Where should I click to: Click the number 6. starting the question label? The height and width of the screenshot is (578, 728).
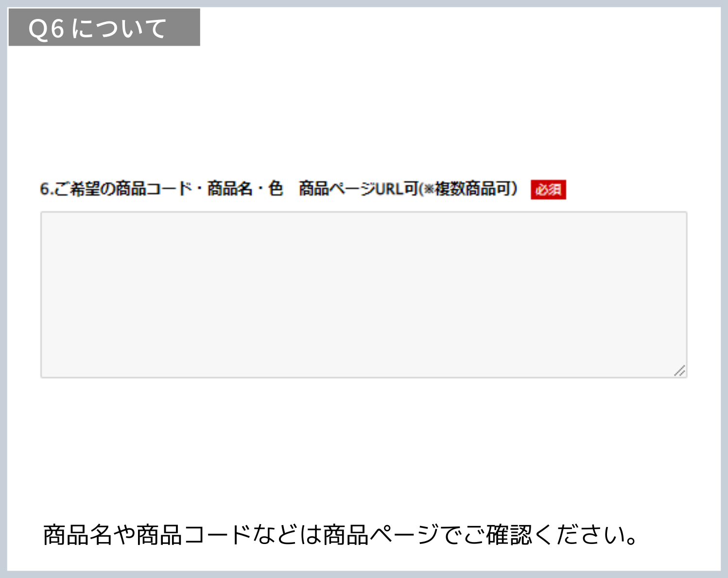(46, 189)
